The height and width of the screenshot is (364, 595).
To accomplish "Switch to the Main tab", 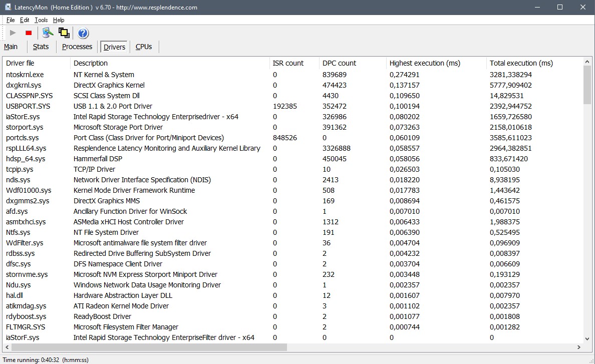I will pos(11,47).
